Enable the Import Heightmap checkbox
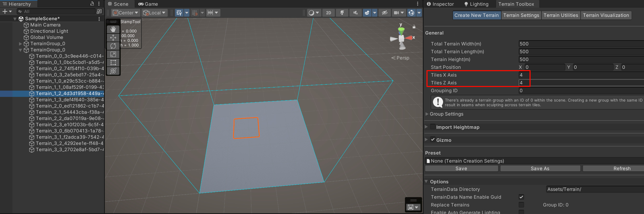This screenshot has height=214, width=644. pos(433,127)
